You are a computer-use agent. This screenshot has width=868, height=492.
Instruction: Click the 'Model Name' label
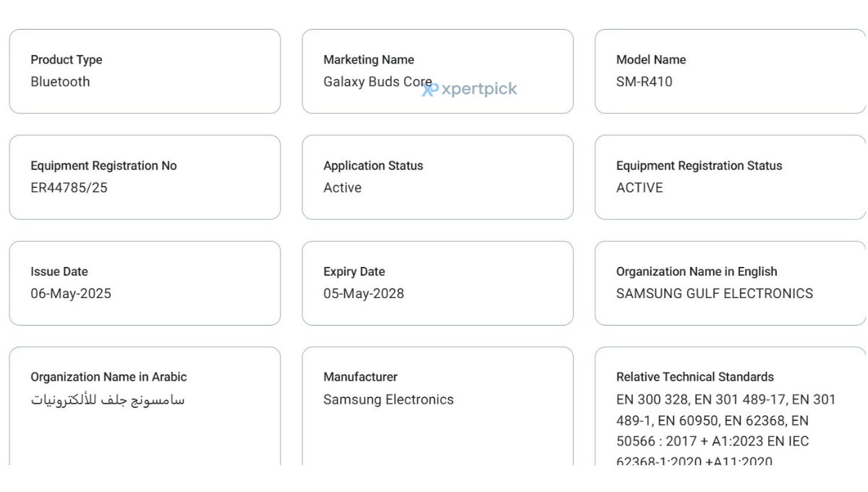click(x=651, y=60)
